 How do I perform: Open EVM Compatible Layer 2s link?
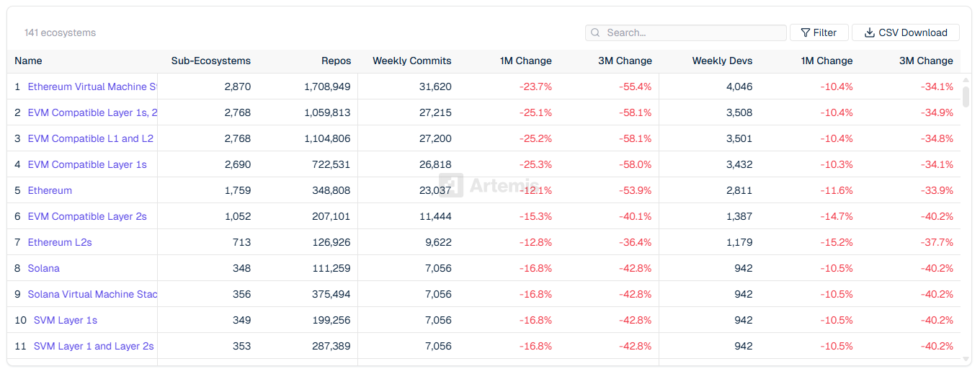[87, 216]
